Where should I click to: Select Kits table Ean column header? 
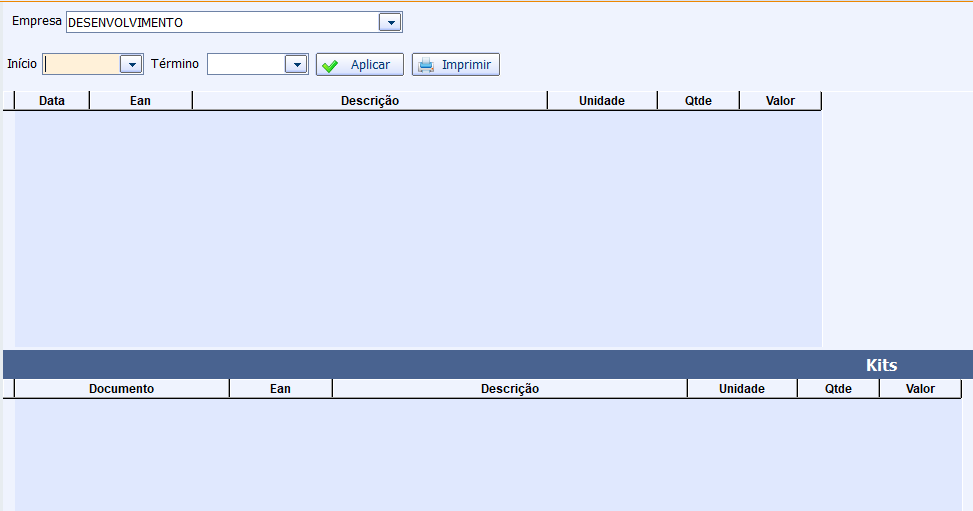click(x=280, y=389)
